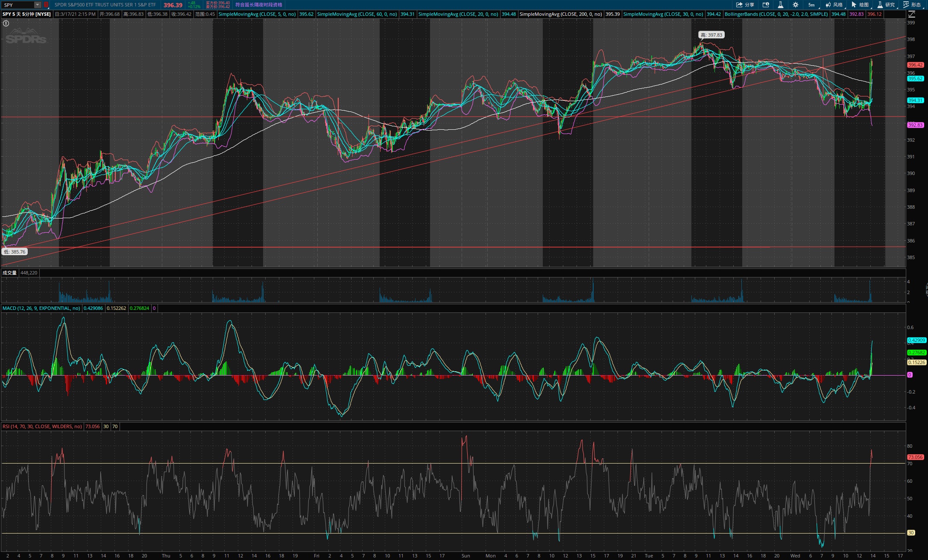Click volume value 448,220
928x560 pixels.
point(29,273)
